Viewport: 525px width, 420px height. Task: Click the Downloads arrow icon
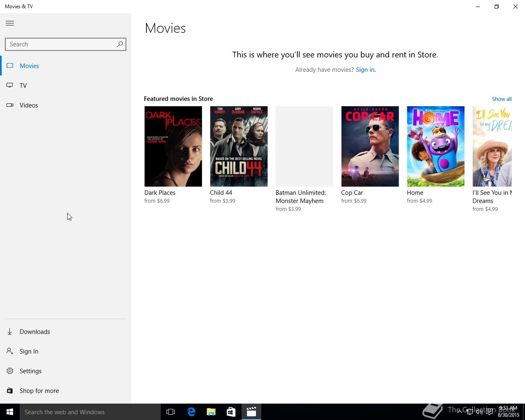10,331
